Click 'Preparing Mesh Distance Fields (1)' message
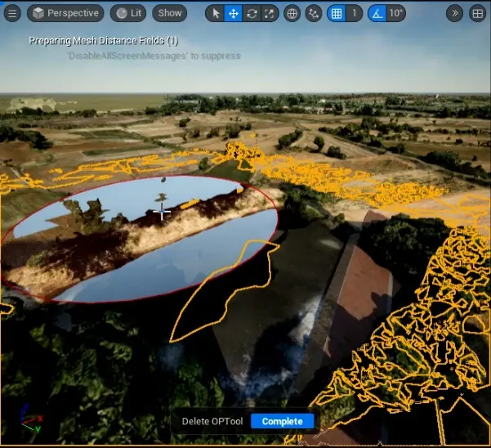Viewport: 491px width, 448px height. pos(103,41)
